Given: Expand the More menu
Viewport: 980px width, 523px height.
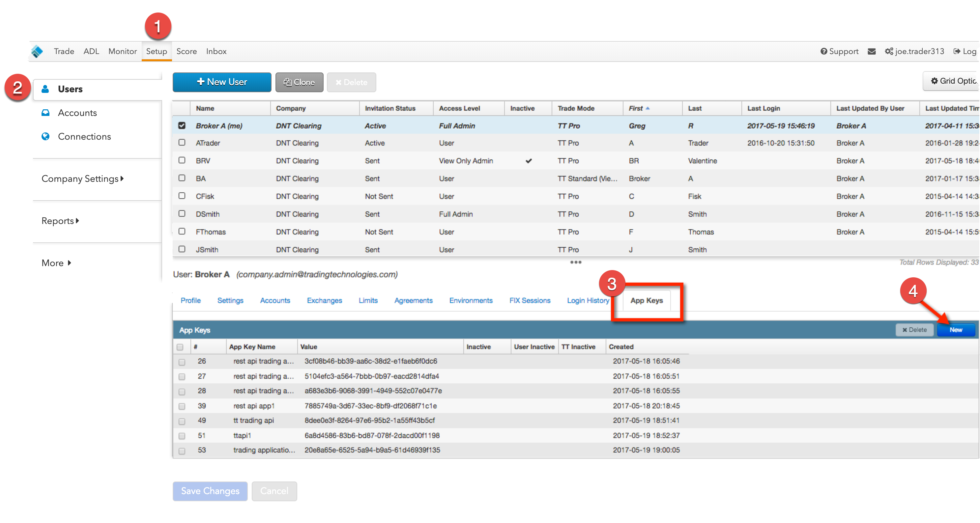Looking at the screenshot, I should tap(56, 263).
